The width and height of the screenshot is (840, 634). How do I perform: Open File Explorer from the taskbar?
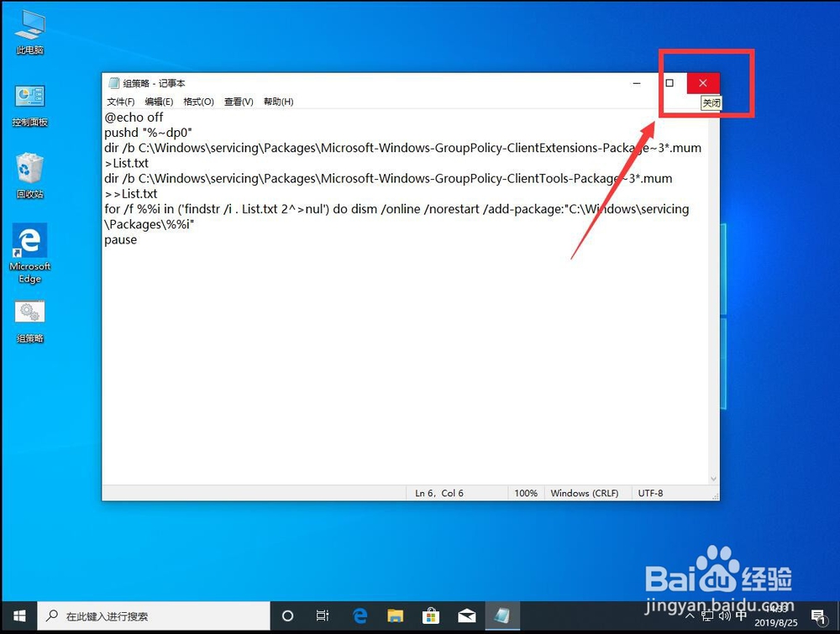[x=396, y=616]
